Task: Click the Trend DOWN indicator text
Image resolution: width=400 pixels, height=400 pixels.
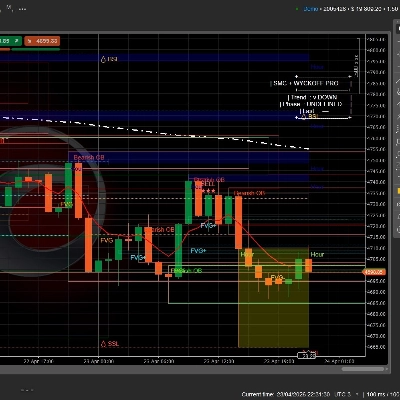Action: pos(314,97)
